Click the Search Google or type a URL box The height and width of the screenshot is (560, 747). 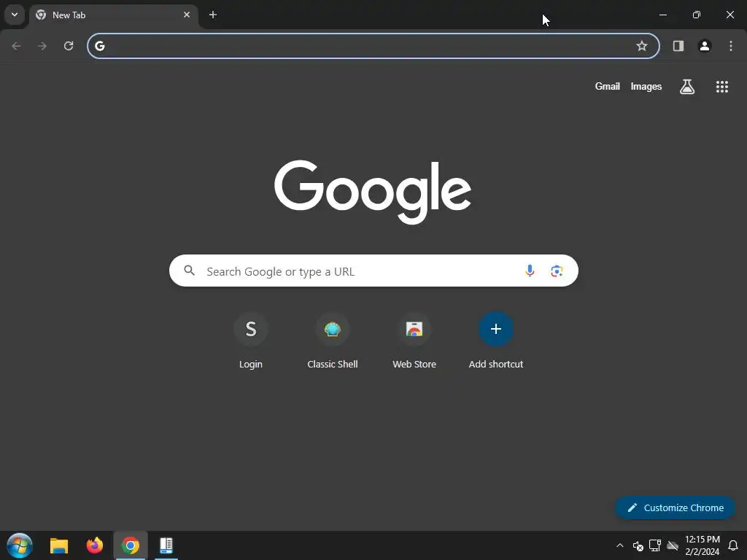[373, 271]
